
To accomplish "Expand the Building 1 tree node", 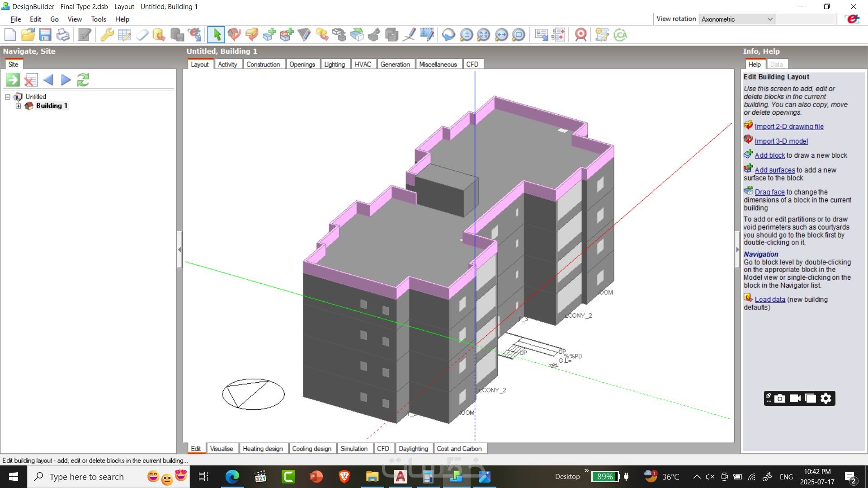I will [x=19, y=106].
